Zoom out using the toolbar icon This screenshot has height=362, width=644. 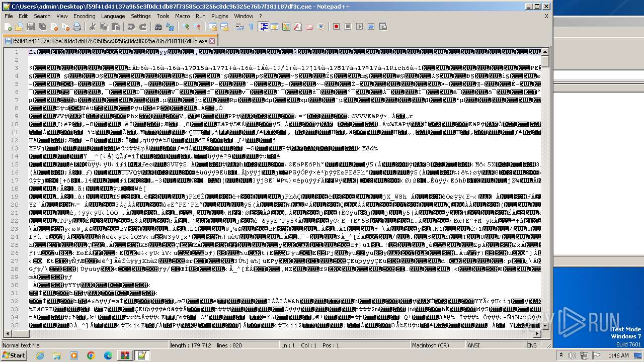click(x=197, y=27)
